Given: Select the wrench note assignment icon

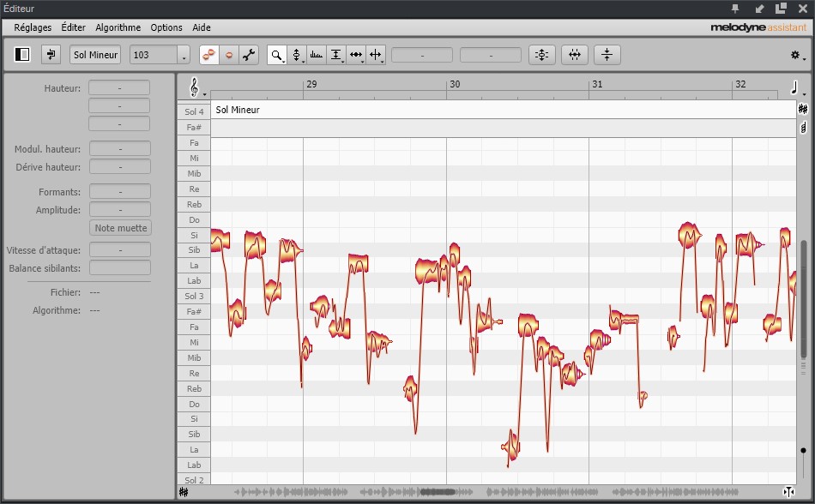Looking at the screenshot, I should pyautogui.click(x=249, y=55).
